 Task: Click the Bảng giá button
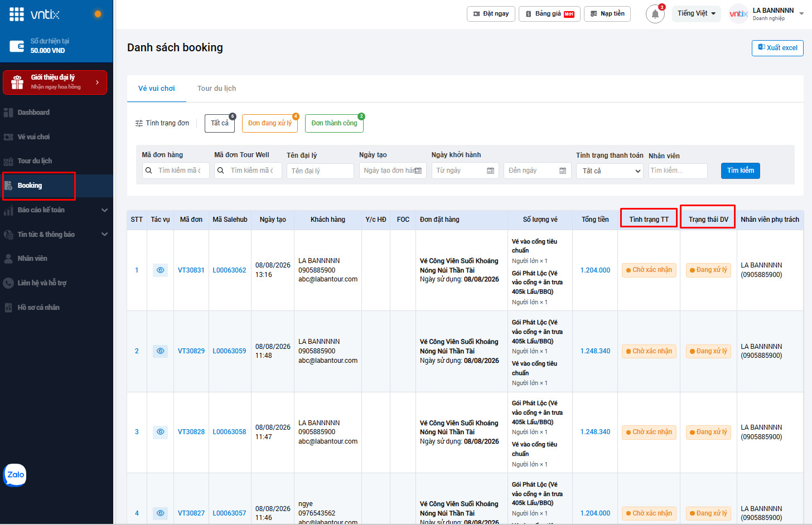[x=549, y=14]
